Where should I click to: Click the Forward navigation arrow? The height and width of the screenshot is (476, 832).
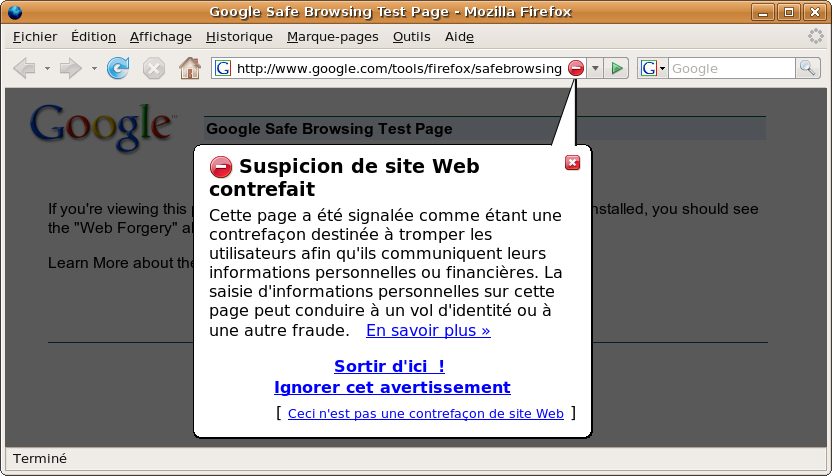click(70, 68)
